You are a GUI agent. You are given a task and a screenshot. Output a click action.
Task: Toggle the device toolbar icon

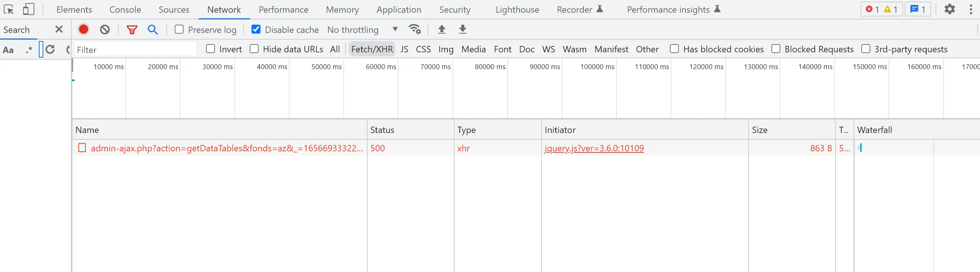coord(28,9)
